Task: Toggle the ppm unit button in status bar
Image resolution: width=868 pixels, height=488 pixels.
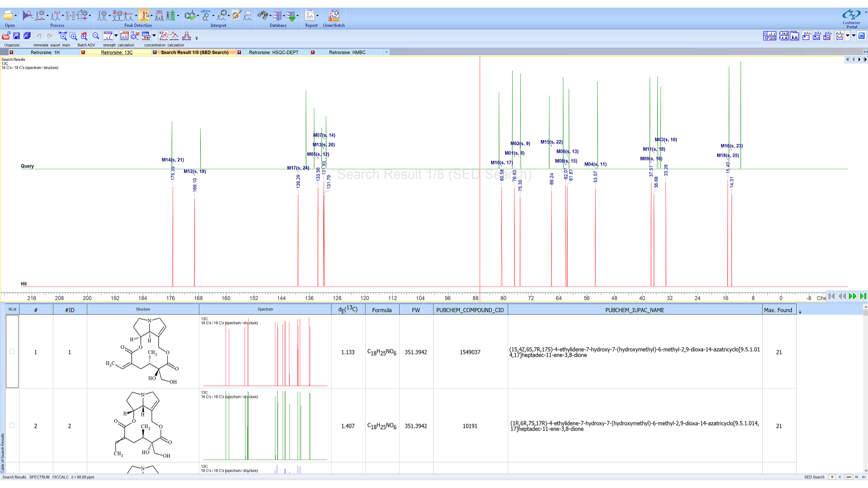Action: pyautogui.click(x=849, y=477)
